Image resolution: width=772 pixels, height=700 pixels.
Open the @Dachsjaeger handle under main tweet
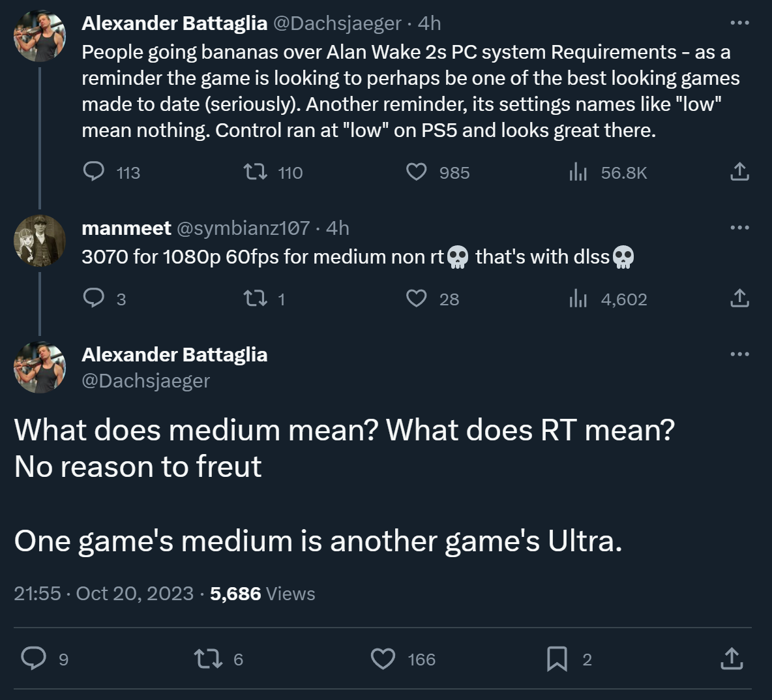click(x=145, y=381)
